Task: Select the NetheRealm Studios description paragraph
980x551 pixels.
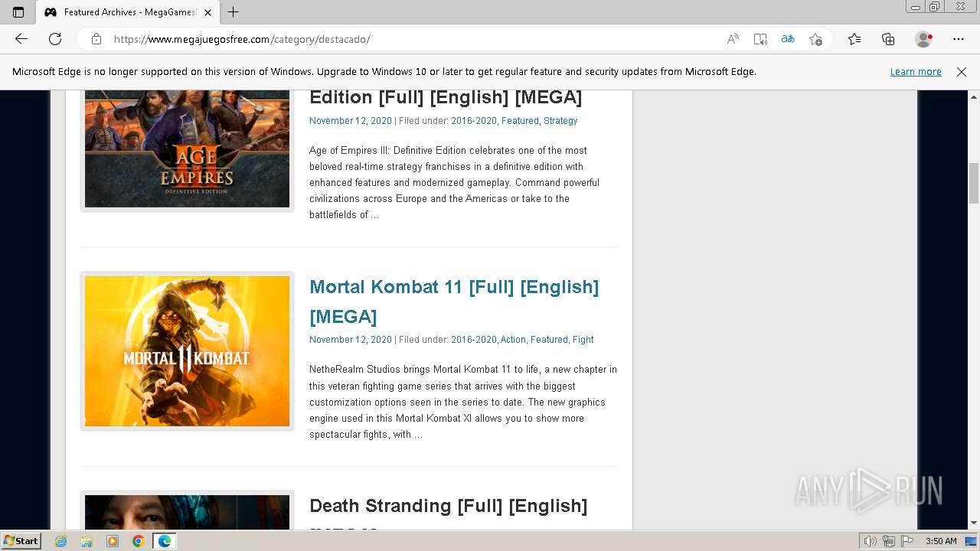Action: 463,402
